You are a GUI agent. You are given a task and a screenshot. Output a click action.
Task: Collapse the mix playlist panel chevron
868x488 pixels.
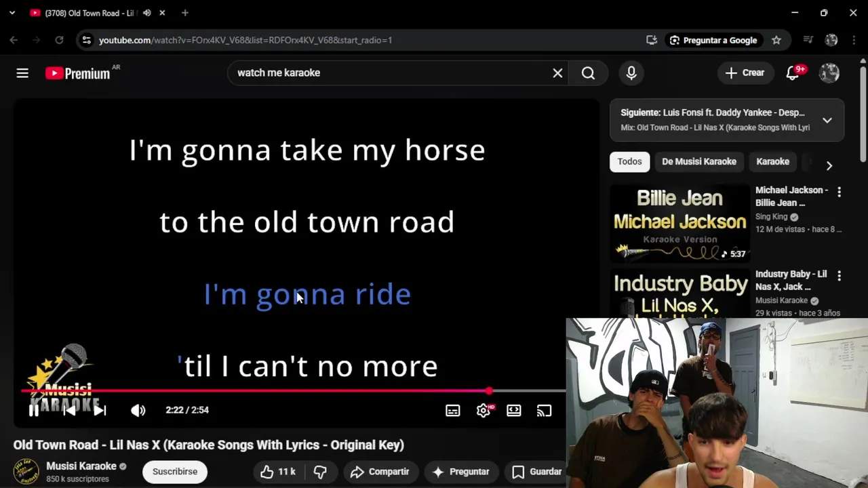(x=827, y=121)
